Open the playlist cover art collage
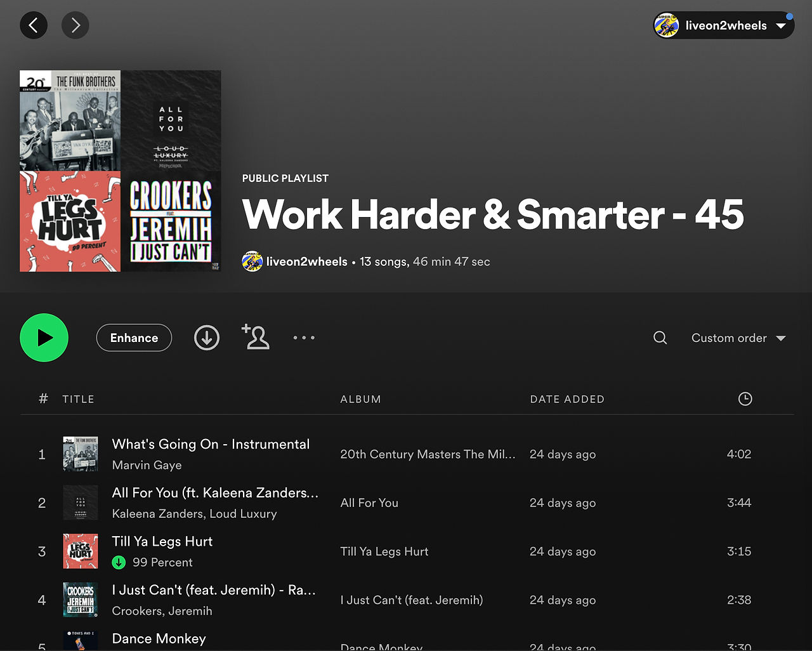812x651 pixels. click(121, 171)
